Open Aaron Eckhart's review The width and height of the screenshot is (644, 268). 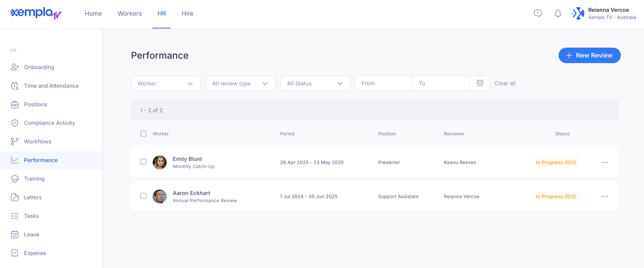(375, 197)
